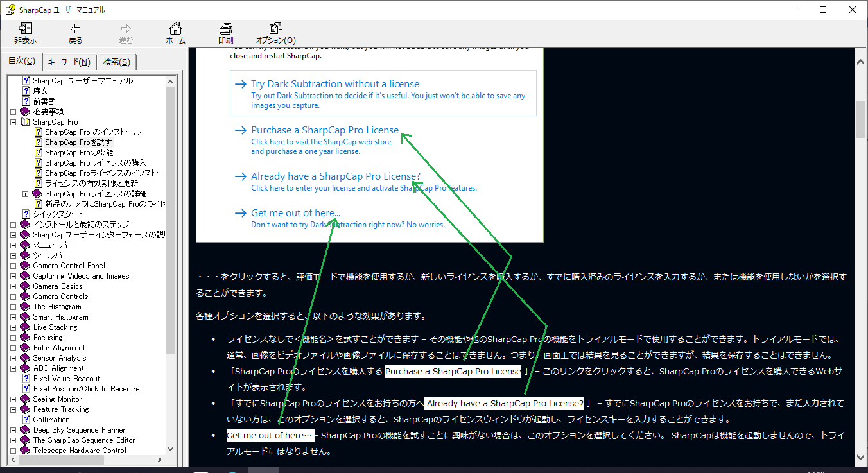Collapse the SharpCap Pro tree node
This screenshot has height=473, width=868.
13,122
